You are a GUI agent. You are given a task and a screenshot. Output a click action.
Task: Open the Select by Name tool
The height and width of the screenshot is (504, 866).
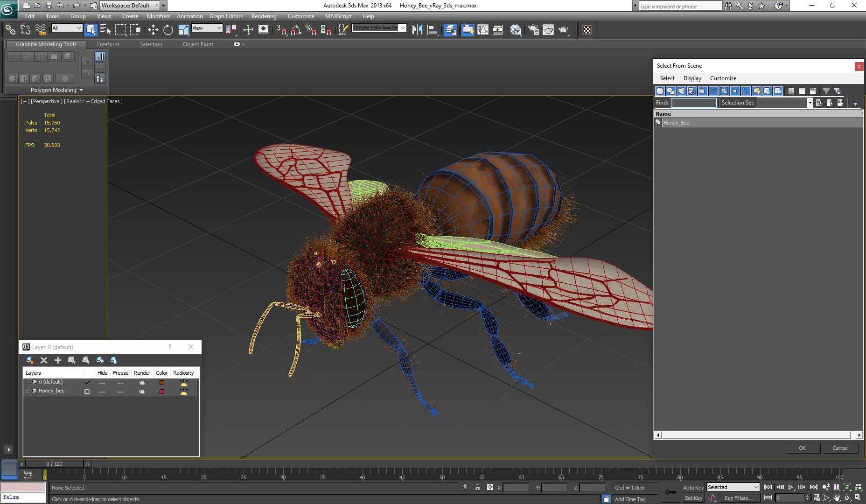[105, 30]
